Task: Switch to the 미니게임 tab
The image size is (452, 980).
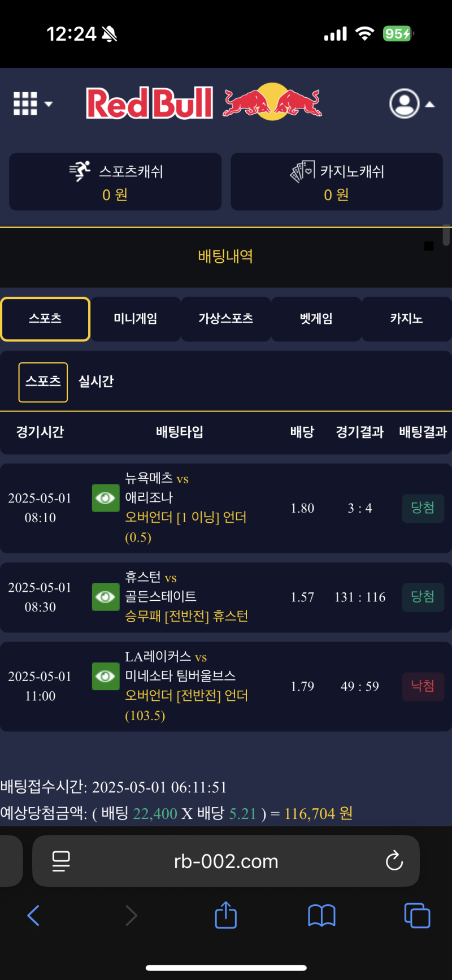Action: (136, 319)
